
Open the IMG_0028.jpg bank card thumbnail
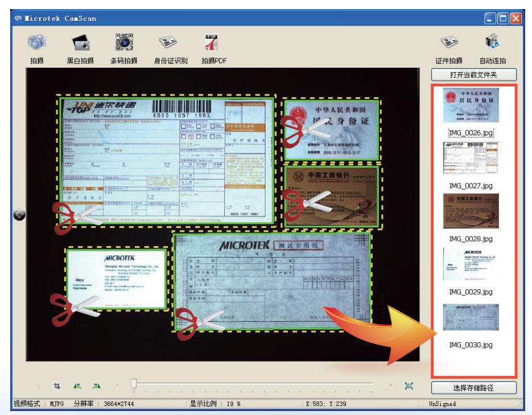471,211
